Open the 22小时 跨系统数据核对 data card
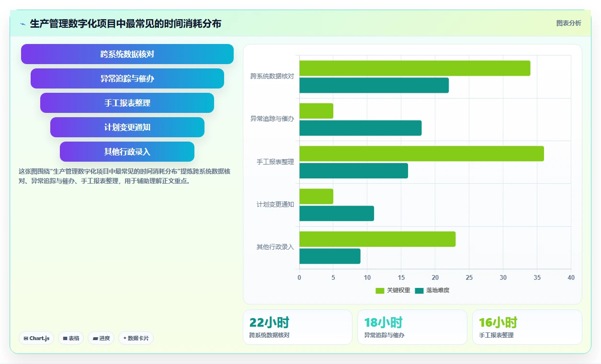 pyautogui.click(x=297, y=327)
